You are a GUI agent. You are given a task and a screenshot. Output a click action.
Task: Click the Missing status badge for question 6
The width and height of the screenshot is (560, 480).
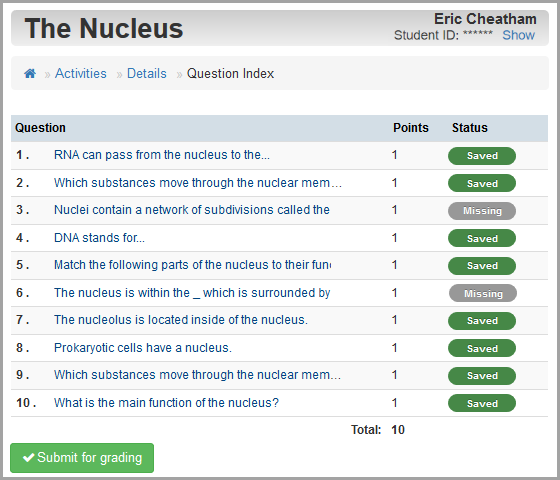pos(483,294)
